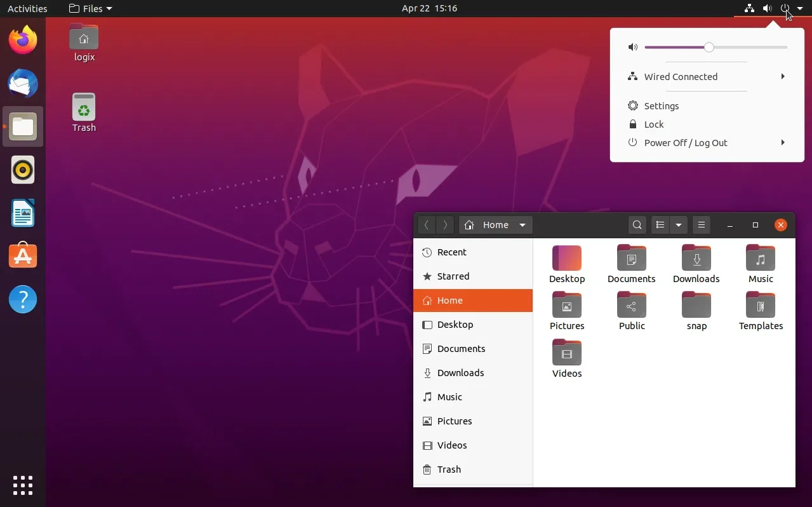The width and height of the screenshot is (812, 507).
Task: Select the Videos folder in file grid
Action: click(x=567, y=359)
